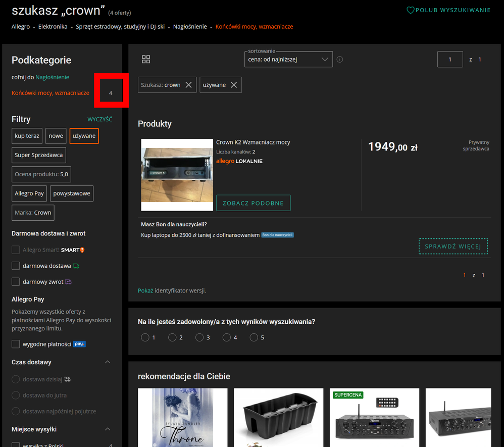This screenshot has width=504, height=447.
Task: Click 'Końcówki mocy, wzmacniacze' breadcrumb
Action: (254, 27)
